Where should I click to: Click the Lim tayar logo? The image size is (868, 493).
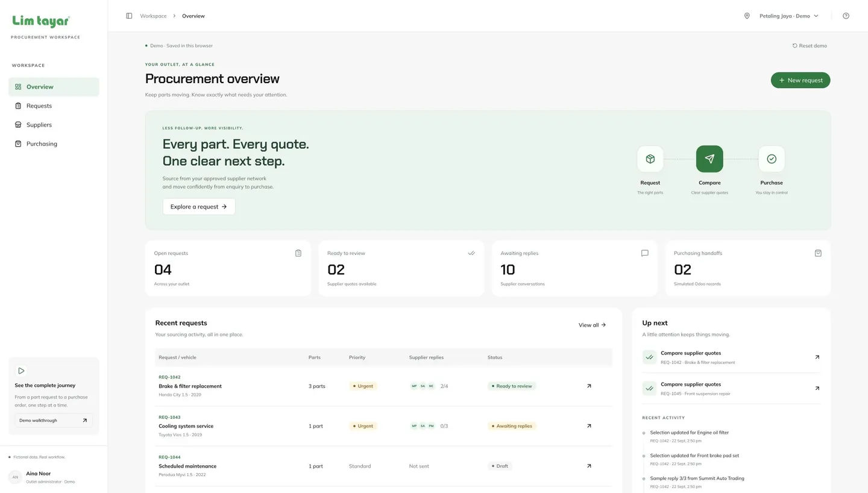click(41, 21)
